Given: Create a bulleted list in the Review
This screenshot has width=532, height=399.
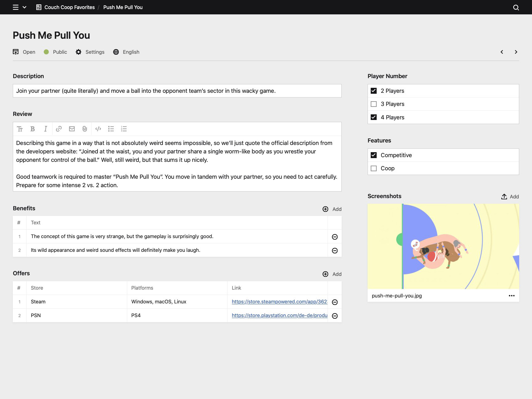Looking at the screenshot, I should coord(111,129).
